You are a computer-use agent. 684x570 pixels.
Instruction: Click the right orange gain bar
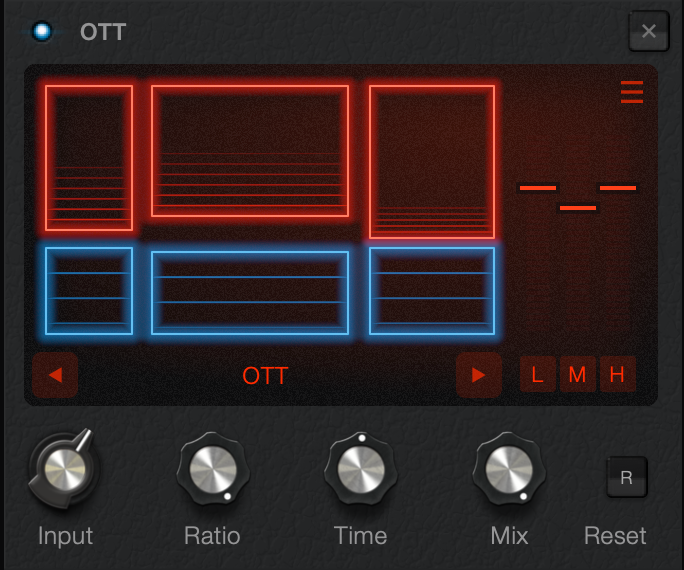tap(618, 188)
